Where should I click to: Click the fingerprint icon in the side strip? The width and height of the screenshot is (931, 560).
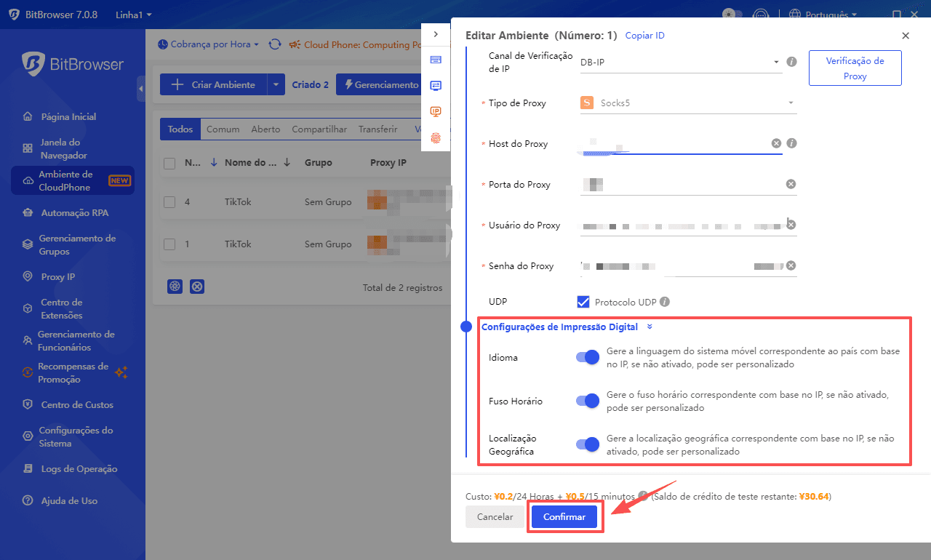pyautogui.click(x=436, y=137)
